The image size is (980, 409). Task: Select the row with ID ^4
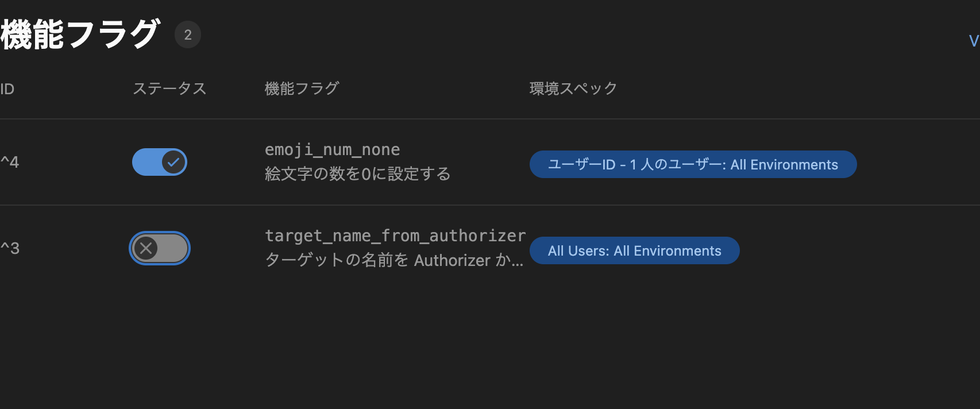point(10,162)
